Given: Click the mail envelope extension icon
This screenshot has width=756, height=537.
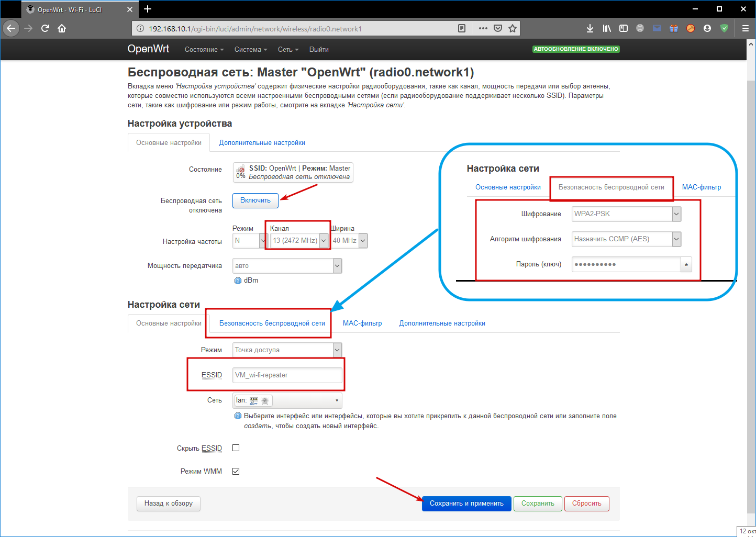Looking at the screenshot, I should tap(657, 28).
